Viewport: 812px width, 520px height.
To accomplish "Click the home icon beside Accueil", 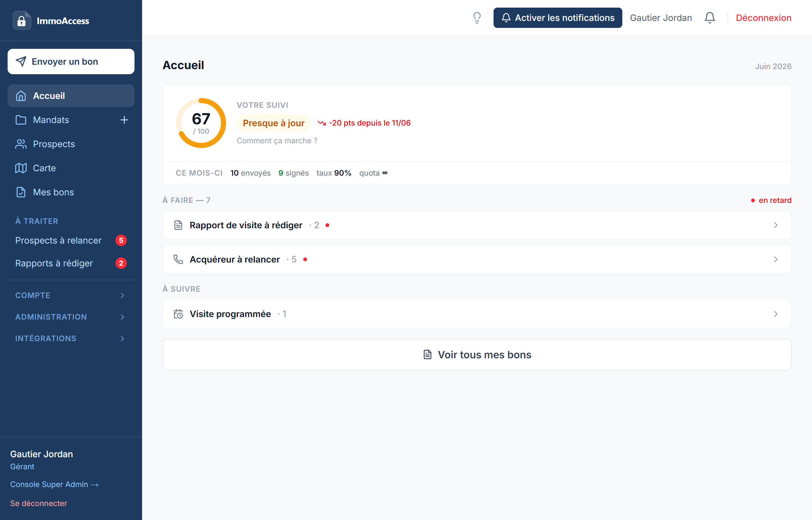I will pos(21,96).
